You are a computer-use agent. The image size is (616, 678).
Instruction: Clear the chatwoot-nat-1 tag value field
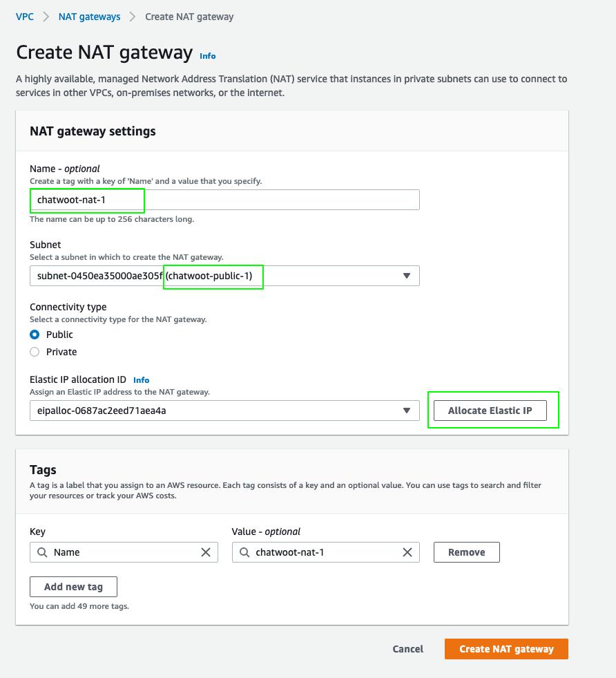tap(407, 552)
